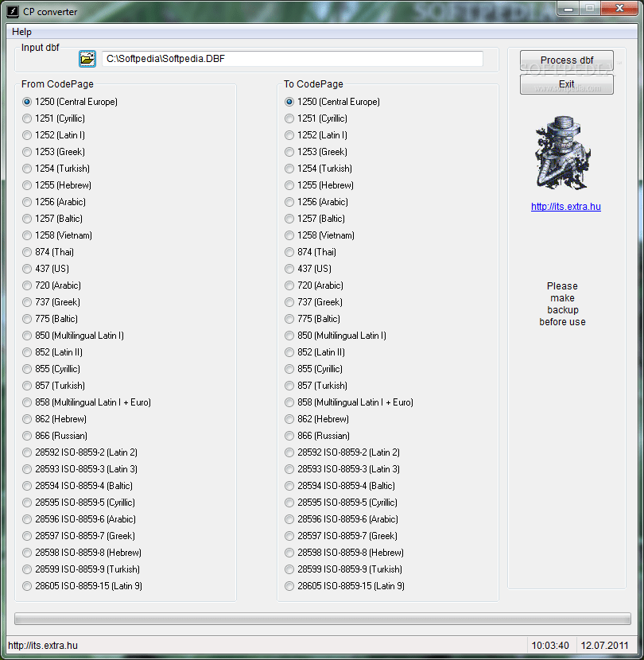Choose 874 (Thai) as source codepage
The image size is (644, 660).
pos(26,251)
